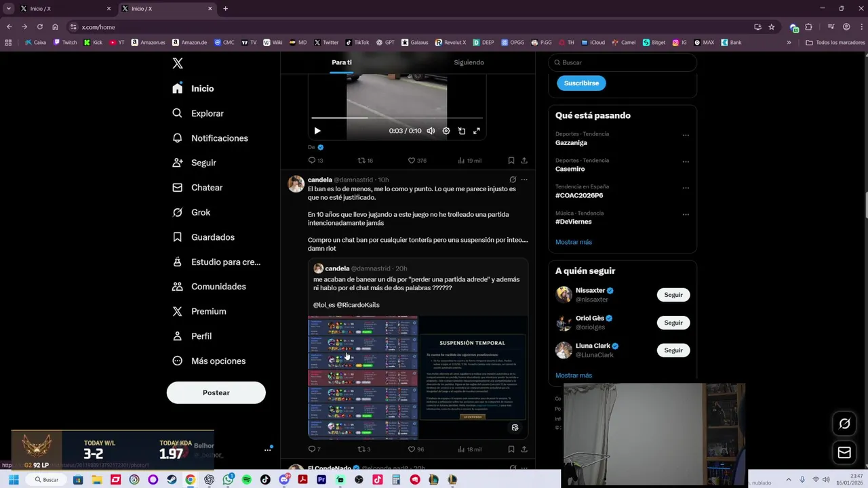This screenshot has width=868, height=488.
Task: Open more options on candela's post
Action: pos(524,180)
